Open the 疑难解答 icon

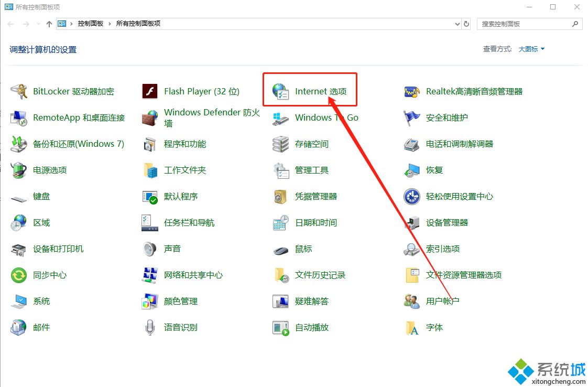click(x=280, y=302)
